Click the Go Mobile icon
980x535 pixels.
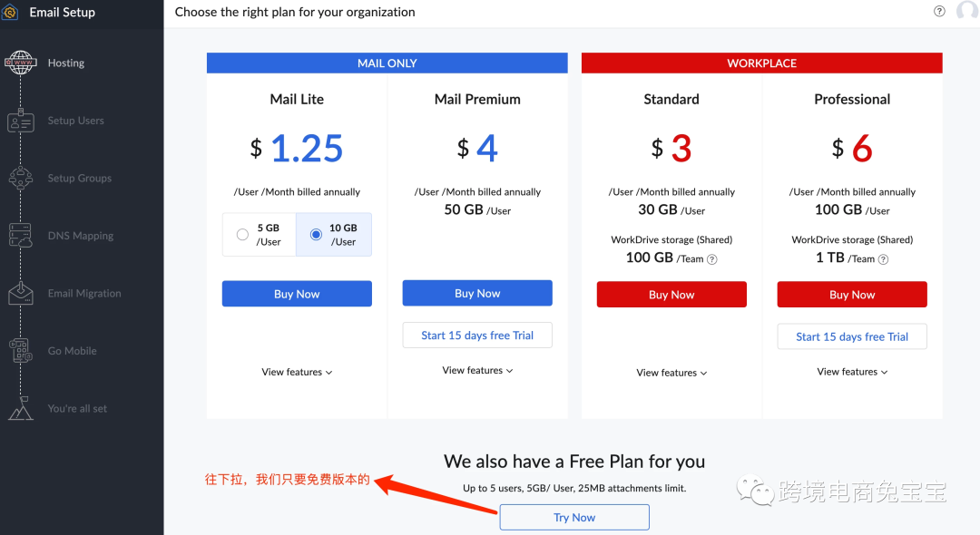point(20,351)
